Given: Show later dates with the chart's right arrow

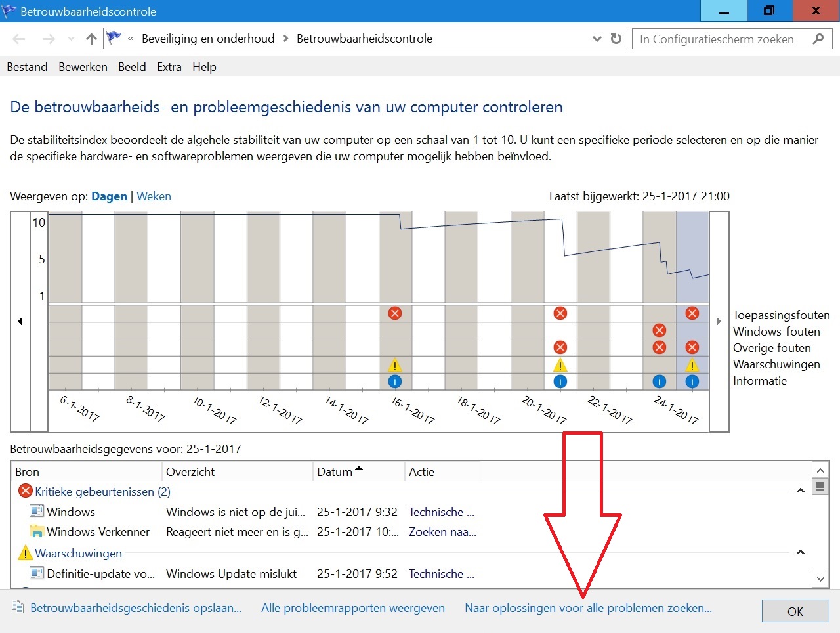Looking at the screenshot, I should [x=719, y=321].
